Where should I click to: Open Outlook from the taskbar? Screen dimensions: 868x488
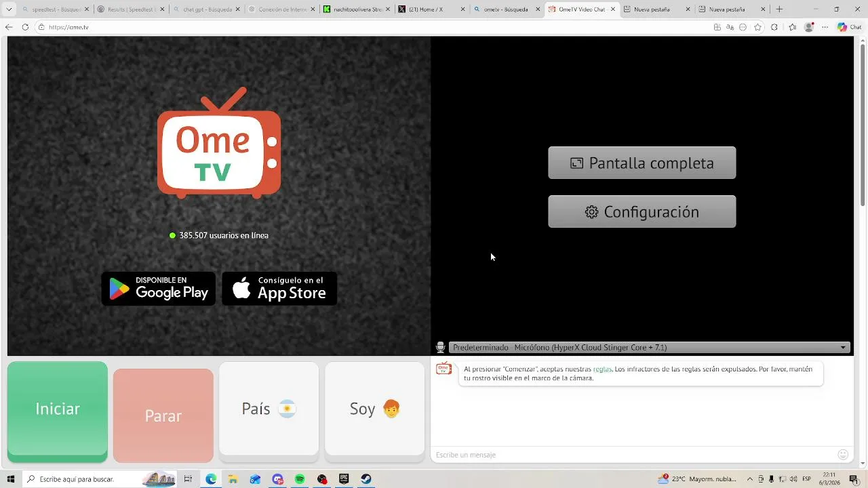[x=255, y=479]
